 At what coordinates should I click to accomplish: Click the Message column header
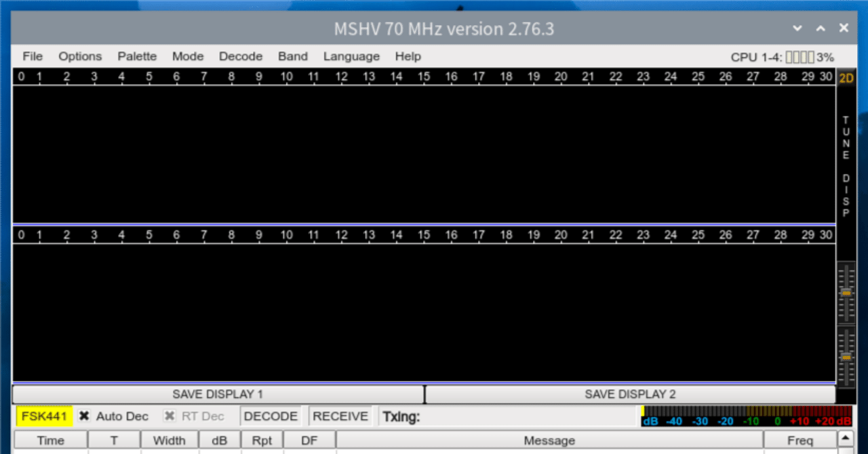[x=549, y=440]
